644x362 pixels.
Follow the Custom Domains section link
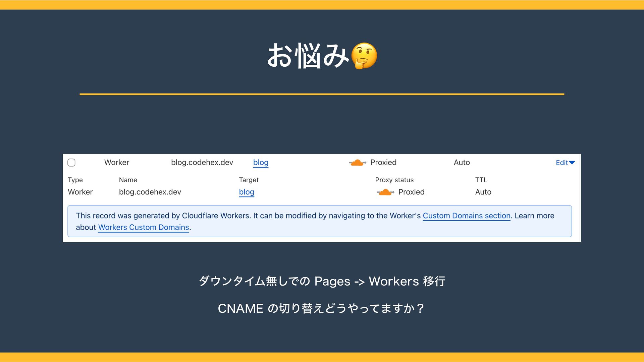(467, 216)
